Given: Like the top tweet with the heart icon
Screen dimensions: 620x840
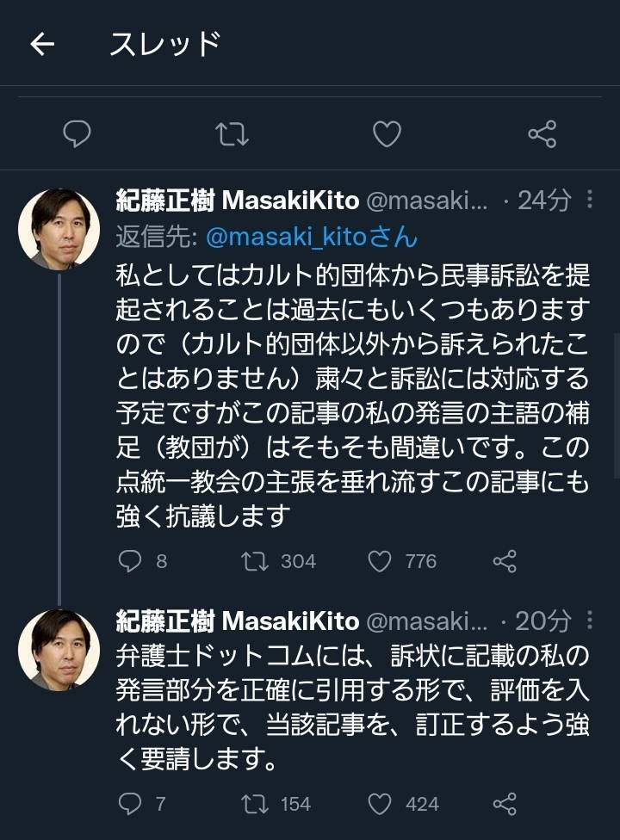Looking at the screenshot, I should [387, 133].
